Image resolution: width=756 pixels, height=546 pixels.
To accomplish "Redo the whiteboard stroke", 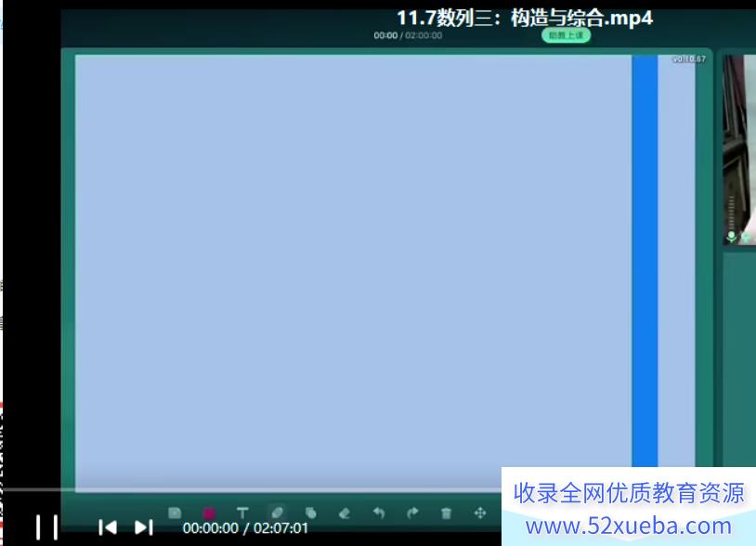I will coord(412,513).
